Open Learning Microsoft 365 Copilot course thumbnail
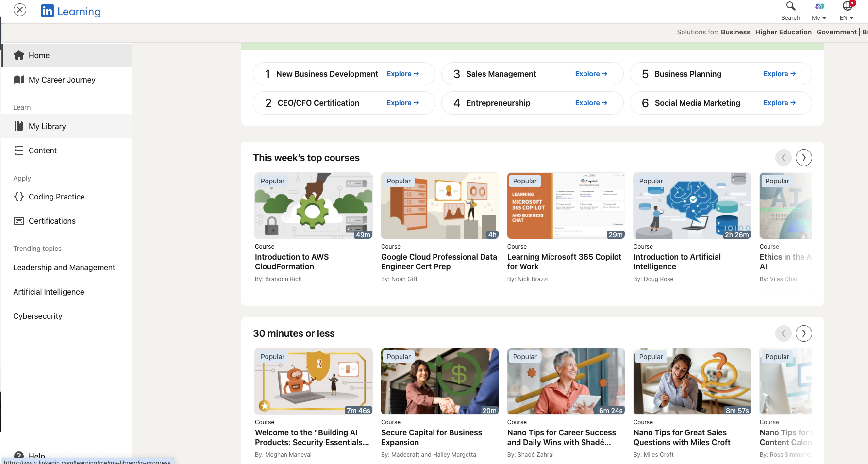This screenshot has width=868, height=464. [x=566, y=206]
